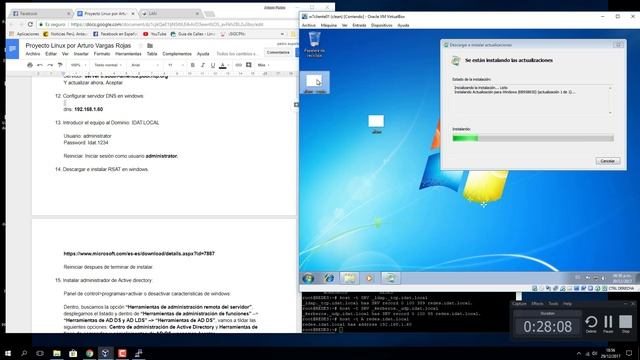Toggle bold formatting in Docs toolbar
The height and width of the screenshot is (360, 640).
tap(193, 65)
